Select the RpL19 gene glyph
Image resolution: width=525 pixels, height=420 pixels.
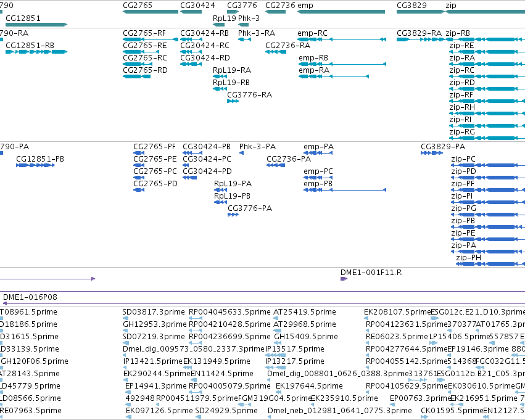tap(218, 25)
